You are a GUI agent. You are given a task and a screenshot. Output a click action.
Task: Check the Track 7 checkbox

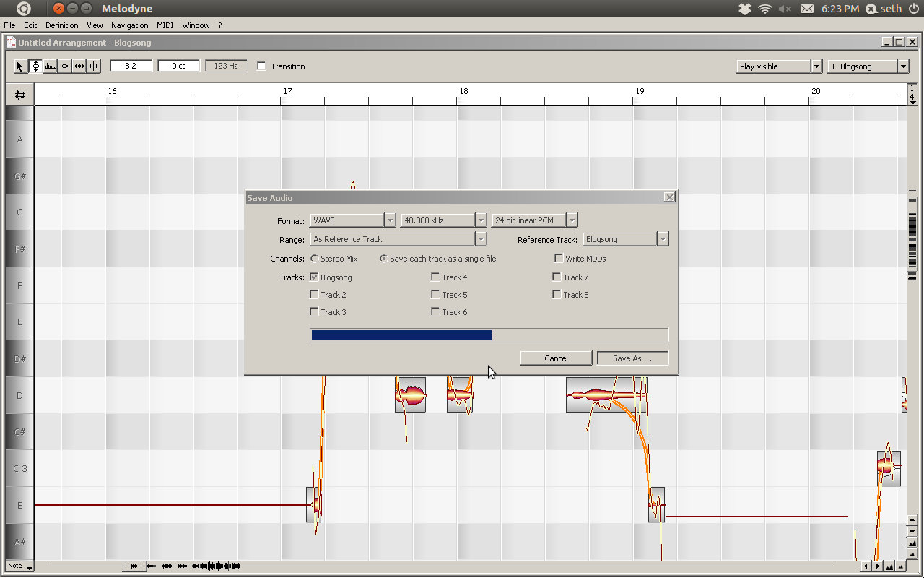(557, 277)
